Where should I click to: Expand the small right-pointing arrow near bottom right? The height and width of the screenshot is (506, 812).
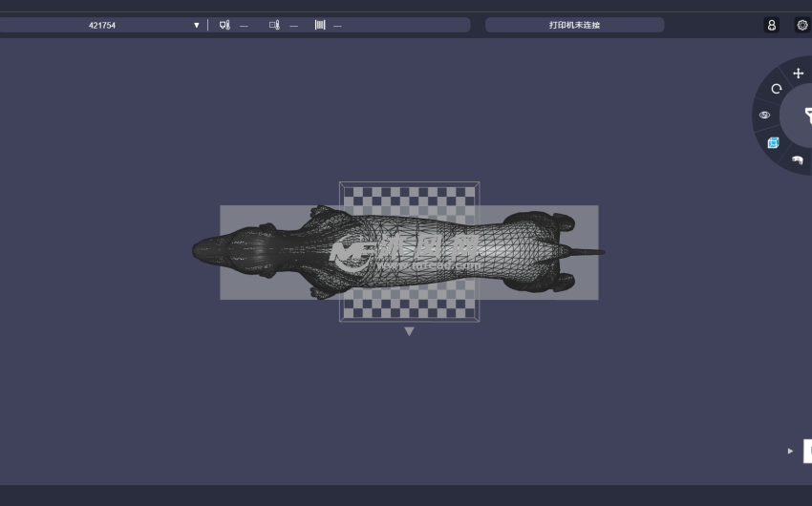(790, 451)
